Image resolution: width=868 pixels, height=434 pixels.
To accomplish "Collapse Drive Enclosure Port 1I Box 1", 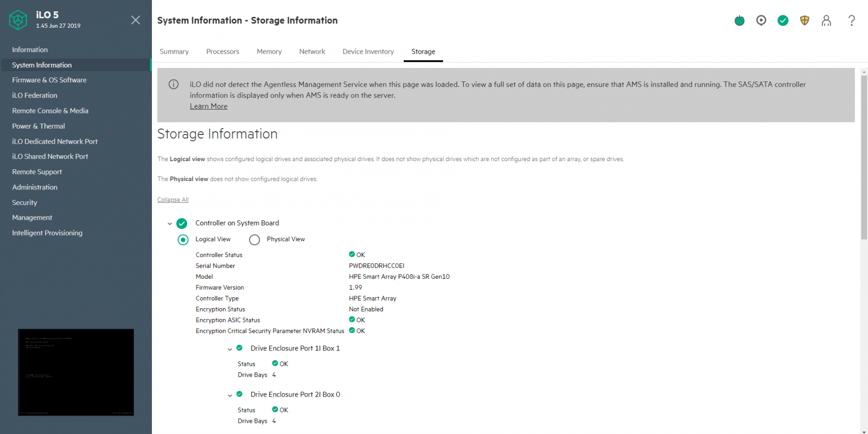I will click(x=230, y=349).
